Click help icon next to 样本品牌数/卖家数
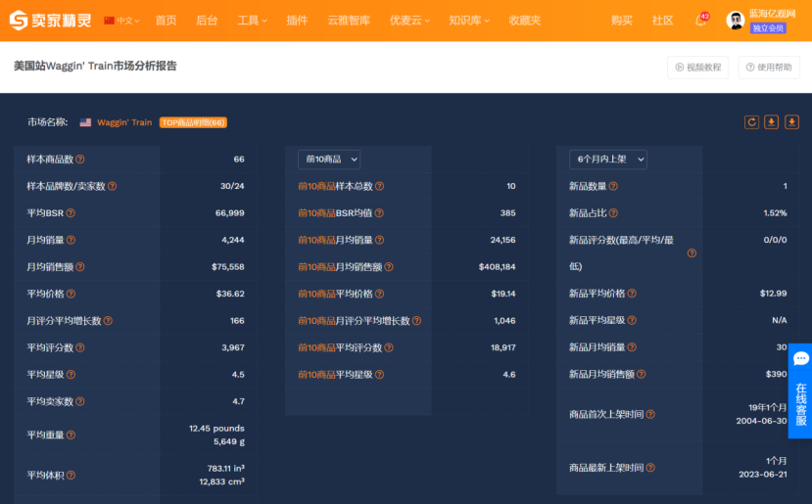This screenshot has height=504, width=812. pyautogui.click(x=112, y=186)
